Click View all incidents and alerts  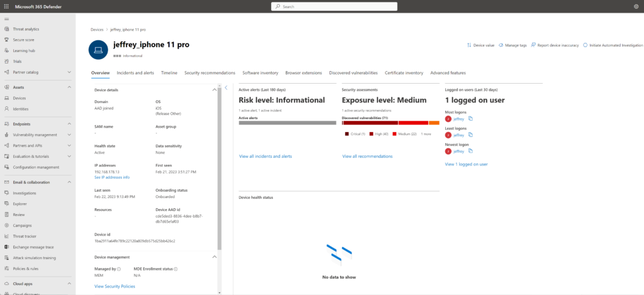(265, 156)
